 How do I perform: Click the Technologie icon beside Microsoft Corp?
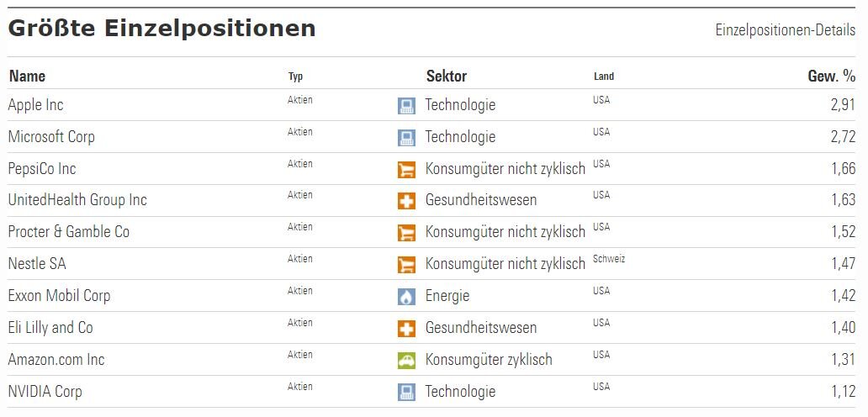[406, 138]
